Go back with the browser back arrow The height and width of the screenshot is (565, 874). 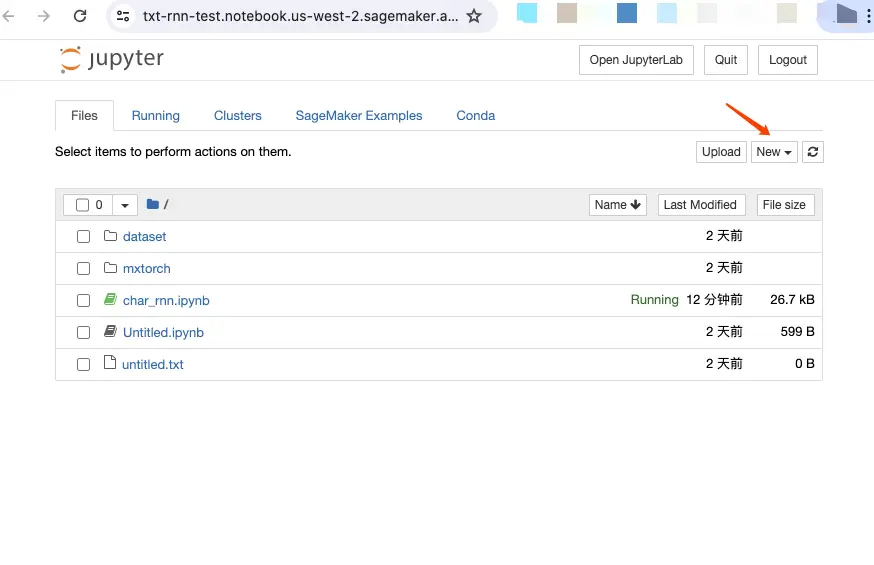(x=10, y=16)
